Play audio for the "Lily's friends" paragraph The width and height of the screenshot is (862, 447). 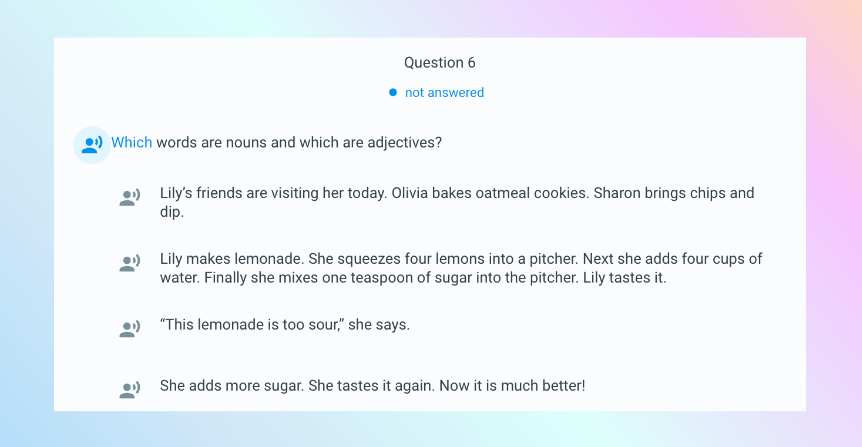point(129,198)
